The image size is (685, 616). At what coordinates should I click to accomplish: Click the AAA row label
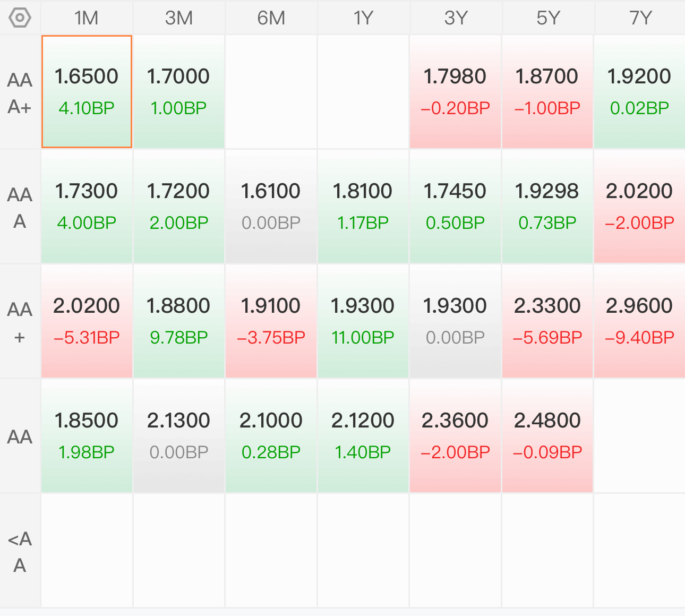20,208
